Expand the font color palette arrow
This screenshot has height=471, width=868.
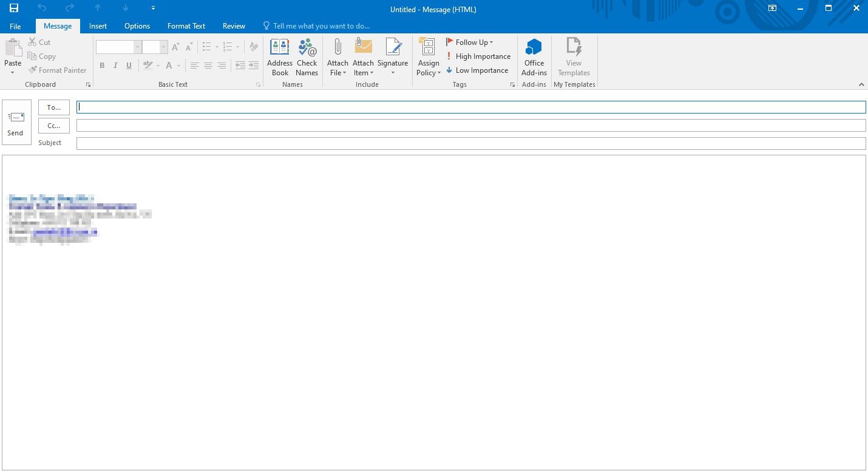[x=179, y=66]
